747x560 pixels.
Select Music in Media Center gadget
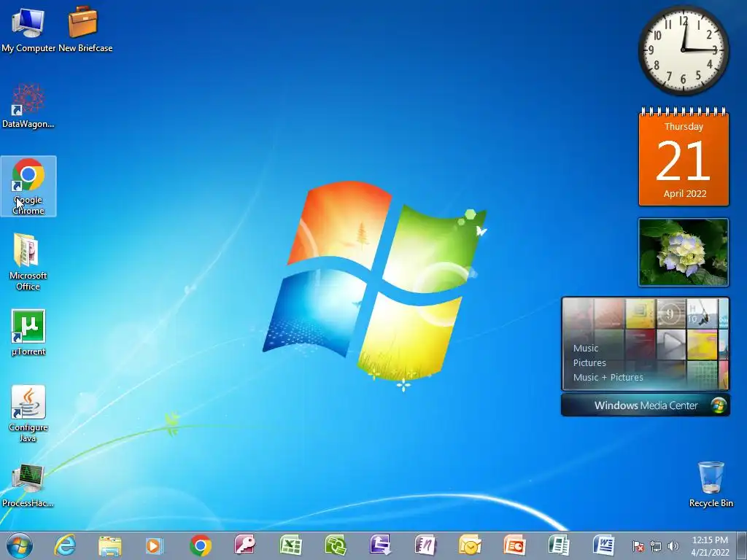pos(586,348)
